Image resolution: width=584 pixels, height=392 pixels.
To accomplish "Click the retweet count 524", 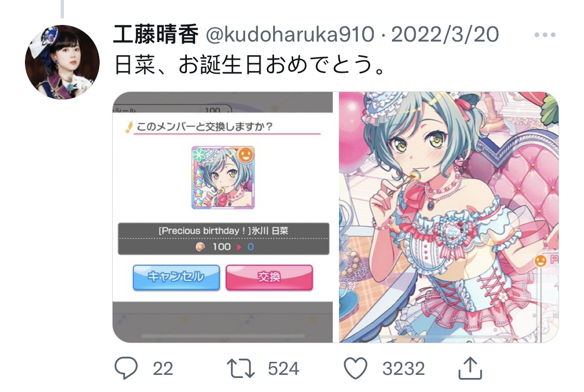I will 283,369.
